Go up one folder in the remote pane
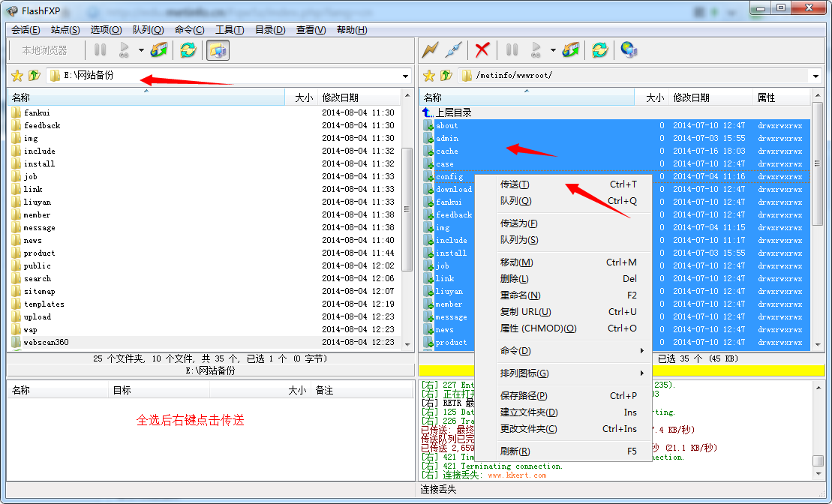 (x=446, y=76)
